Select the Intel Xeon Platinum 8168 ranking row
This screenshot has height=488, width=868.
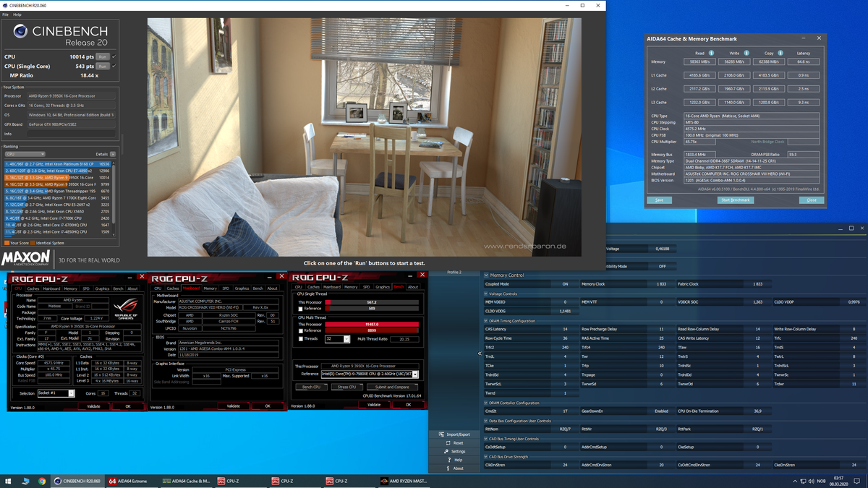[57, 164]
